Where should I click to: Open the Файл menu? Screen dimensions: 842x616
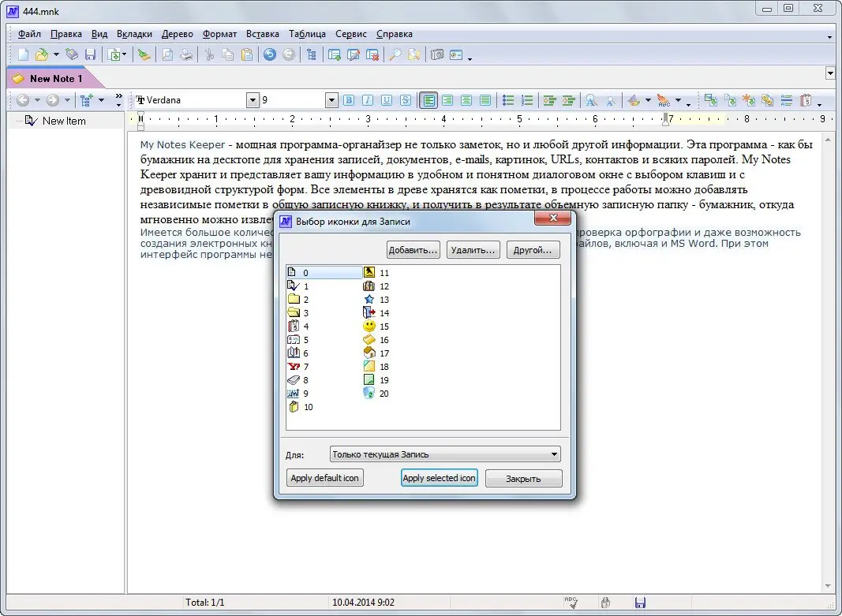[29, 34]
